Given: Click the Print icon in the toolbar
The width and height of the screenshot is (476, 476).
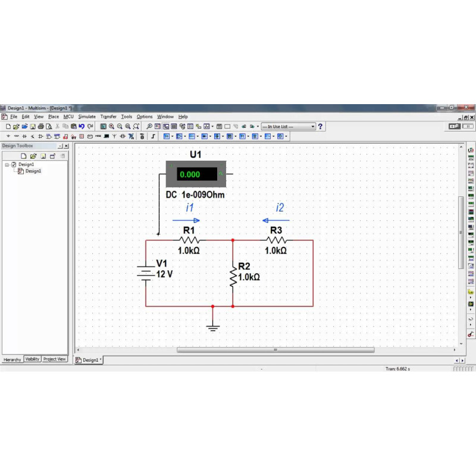Looking at the screenshot, I should 40,127.
